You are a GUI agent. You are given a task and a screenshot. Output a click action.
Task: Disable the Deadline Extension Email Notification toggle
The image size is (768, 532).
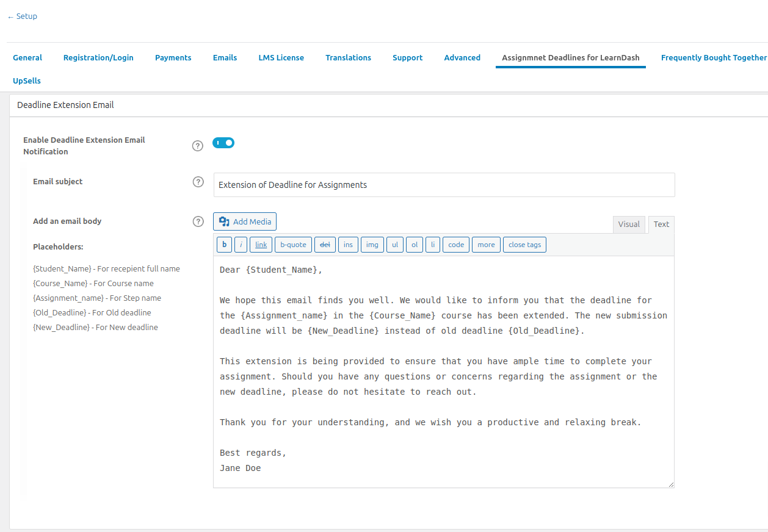tap(223, 143)
